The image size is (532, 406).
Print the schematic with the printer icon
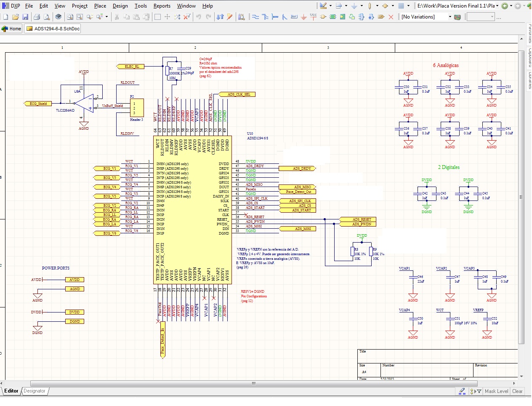coord(37,17)
